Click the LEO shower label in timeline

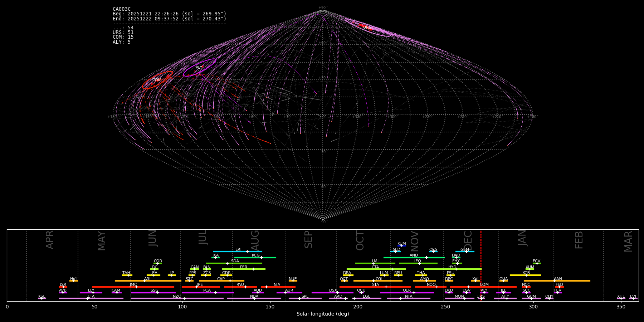coord(418,261)
